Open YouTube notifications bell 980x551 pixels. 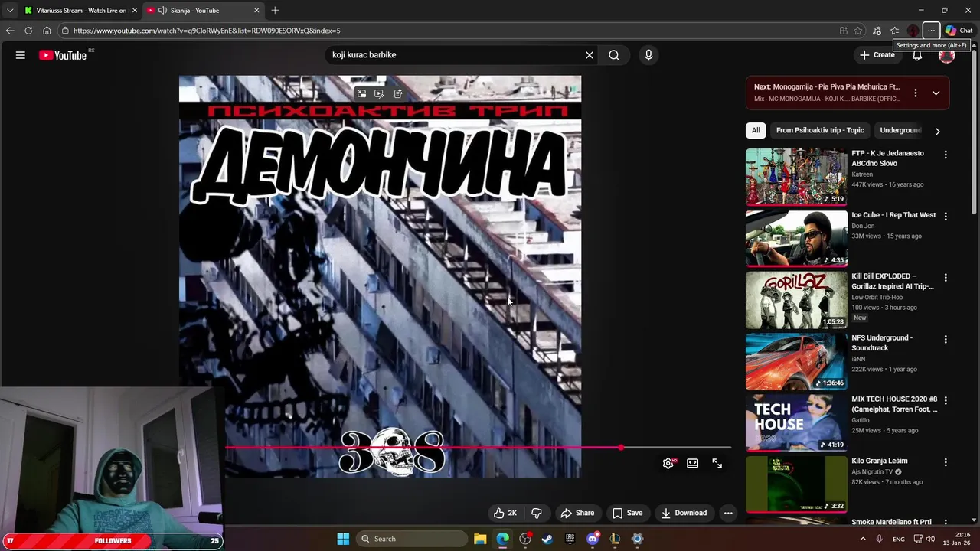pos(916,56)
